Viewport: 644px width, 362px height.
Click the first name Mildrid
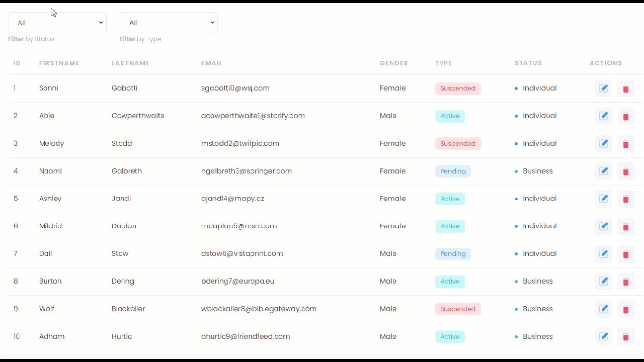tap(50, 226)
